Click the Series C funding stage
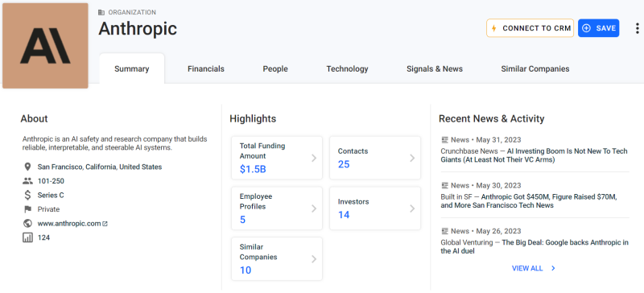The height and width of the screenshot is (293, 644). tap(51, 195)
